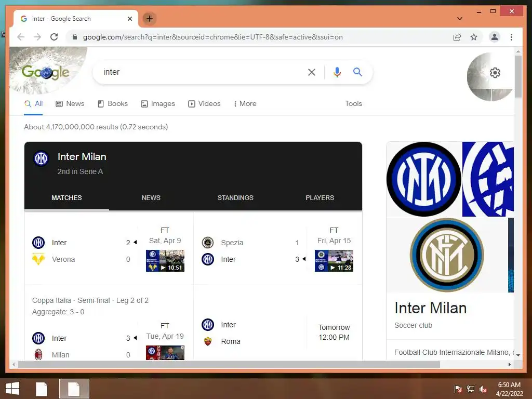532x399 pixels.
Task: Play Inter Milan Coppa highlights thumbnail
Action: [165, 353]
